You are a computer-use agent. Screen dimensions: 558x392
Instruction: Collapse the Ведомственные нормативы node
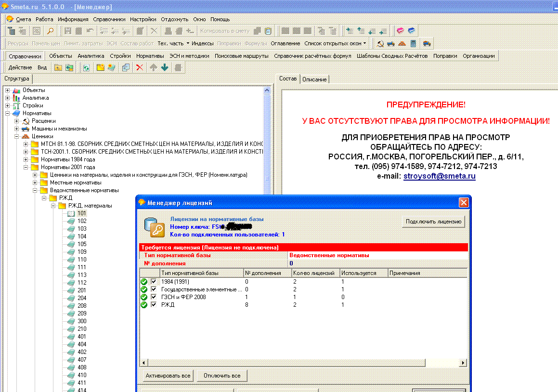(35, 191)
